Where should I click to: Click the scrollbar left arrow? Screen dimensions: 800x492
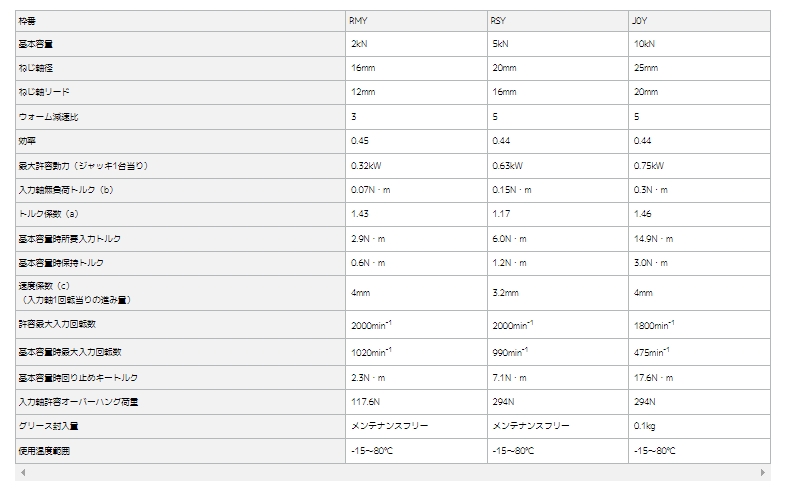(x=23, y=472)
